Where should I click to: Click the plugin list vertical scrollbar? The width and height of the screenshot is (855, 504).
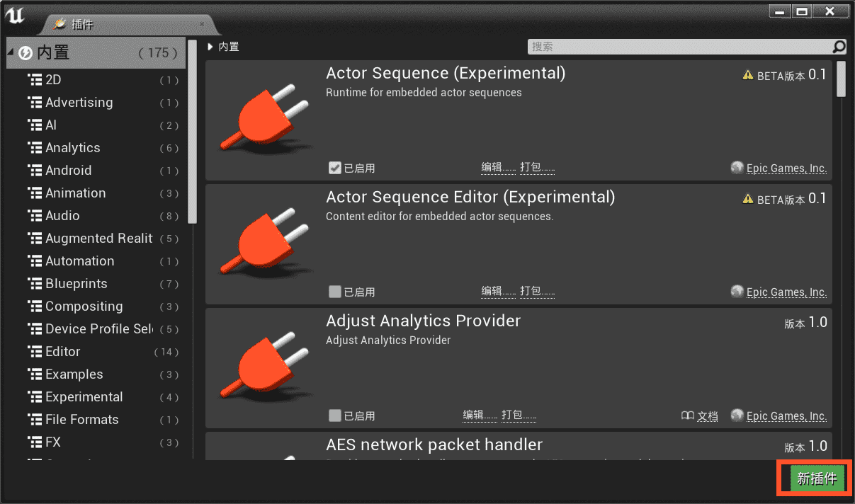click(x=841, y=79)
